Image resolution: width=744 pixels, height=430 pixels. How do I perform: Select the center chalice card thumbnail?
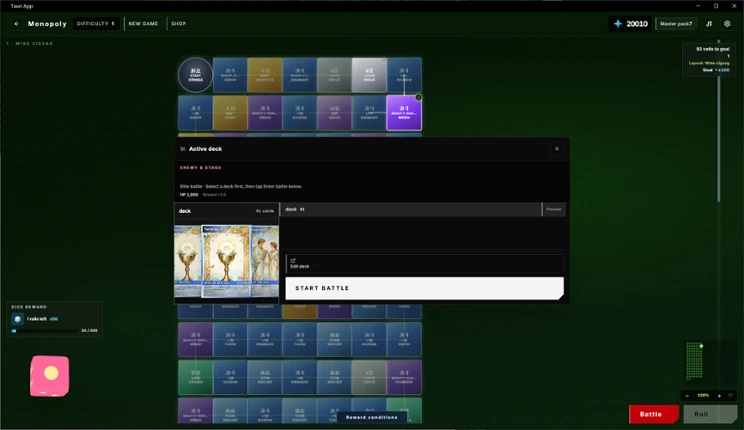click(226, 261)
